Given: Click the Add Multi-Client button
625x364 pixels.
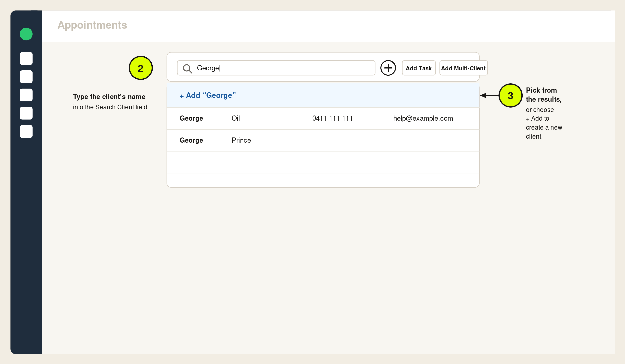Looking at the screenshot, I should tap(463, 68).
